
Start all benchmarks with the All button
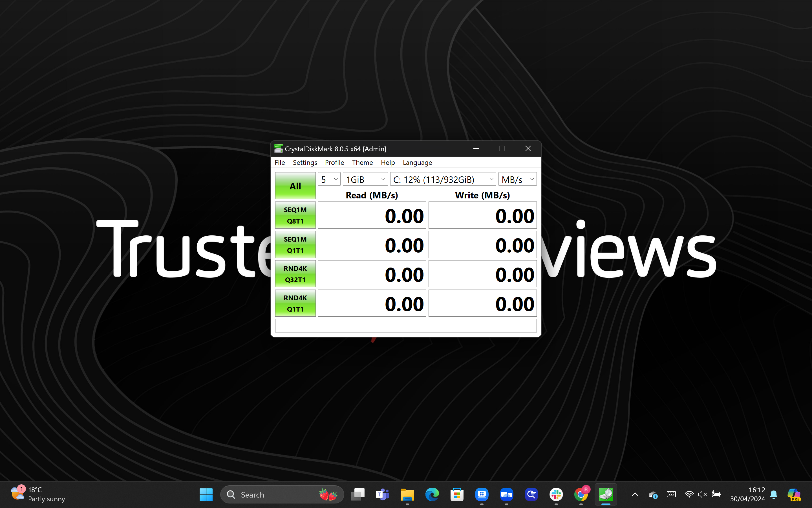pos(295,186)
